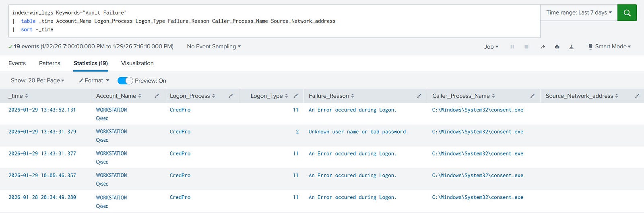Sort by the _time column header
The image size is (644, 213).
pyautogui.click(x=18, y=96)
